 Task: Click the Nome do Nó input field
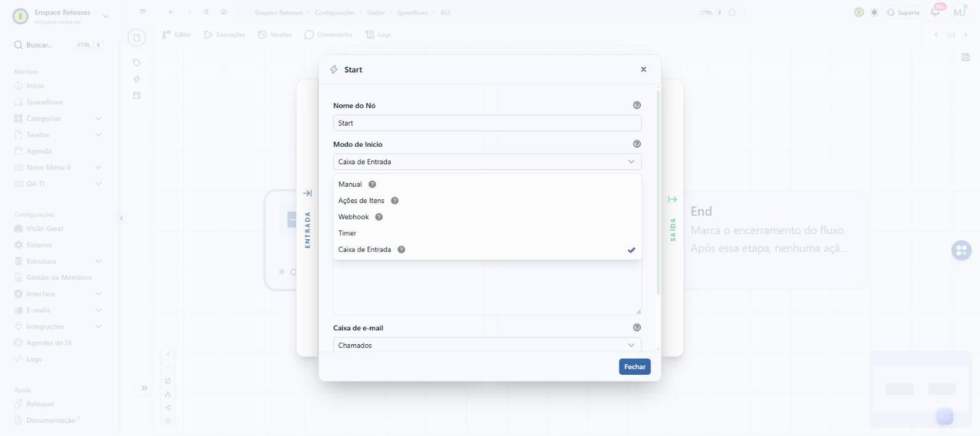pos(487,123)
